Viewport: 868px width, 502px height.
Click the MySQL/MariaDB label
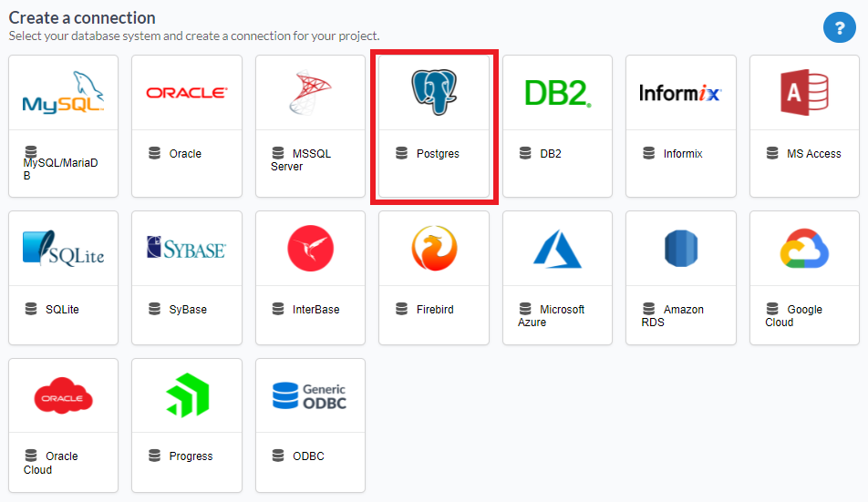[60, 169]
